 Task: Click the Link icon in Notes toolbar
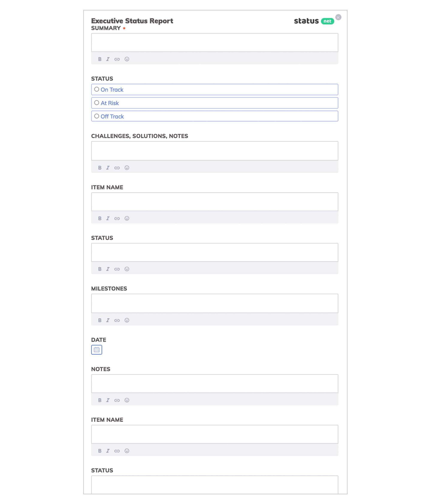point(117,400)
